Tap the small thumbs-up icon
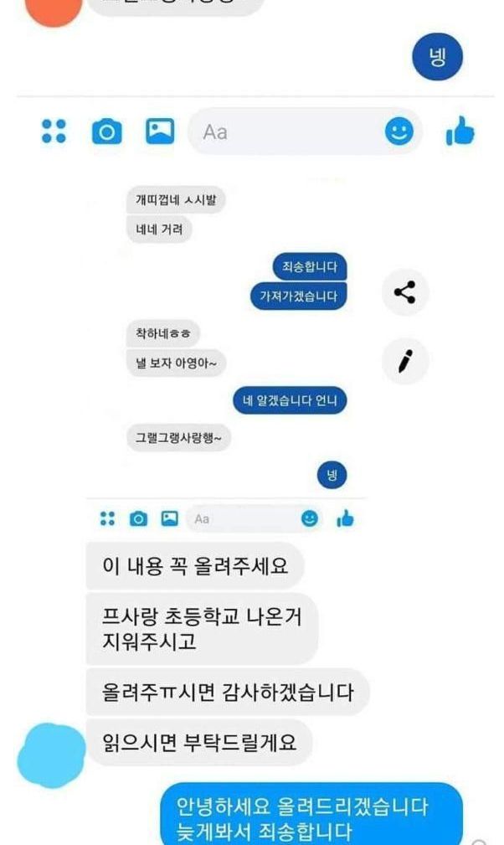Image resolution: width=504 pixels, height=845 pixels. (345, 518)
